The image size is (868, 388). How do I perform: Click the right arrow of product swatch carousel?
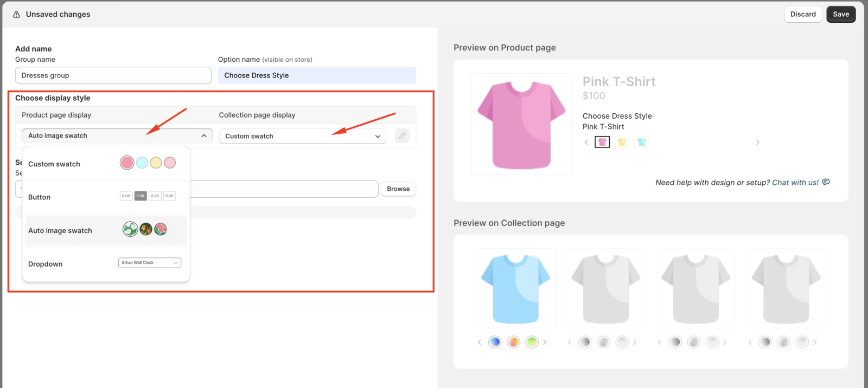tap(758, 143)
